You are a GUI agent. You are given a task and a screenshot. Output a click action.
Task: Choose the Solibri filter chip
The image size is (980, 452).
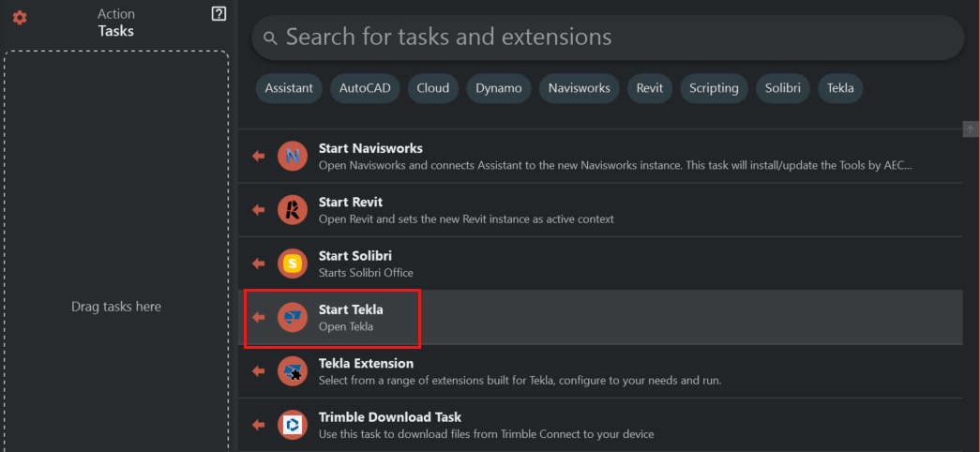pos(783,88)
